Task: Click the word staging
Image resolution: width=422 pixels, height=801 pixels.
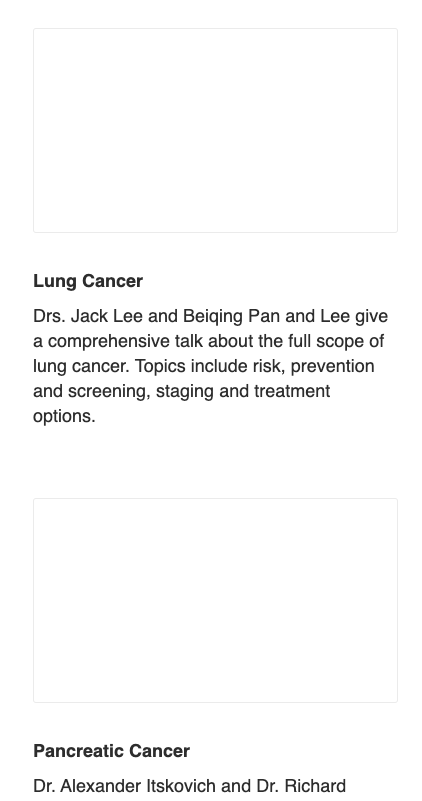Action: (184, 391)
